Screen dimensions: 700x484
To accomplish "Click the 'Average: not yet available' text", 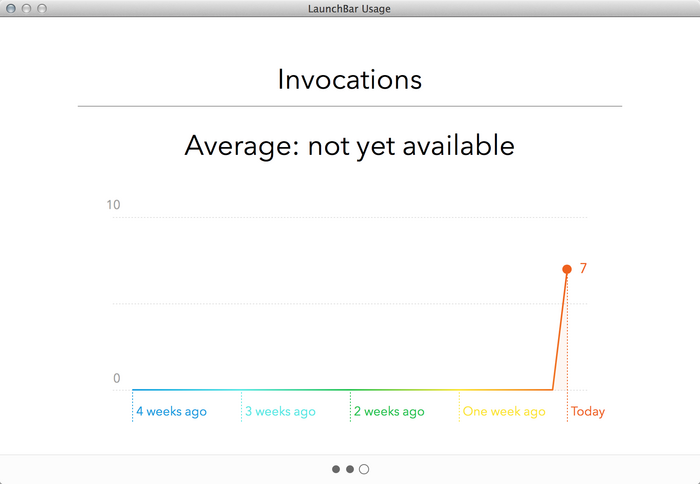I will pos(350,146).
